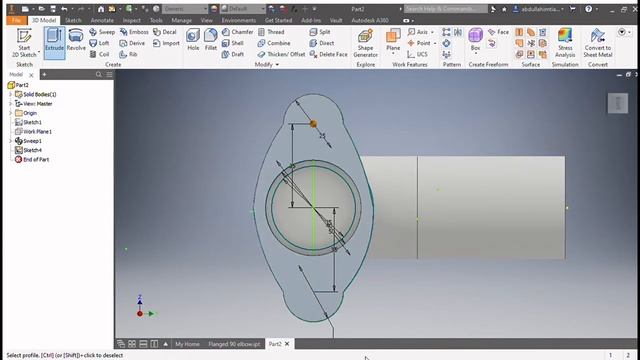Select the Hole tool
Screen dimensions: 640x360
coord(193,40)
